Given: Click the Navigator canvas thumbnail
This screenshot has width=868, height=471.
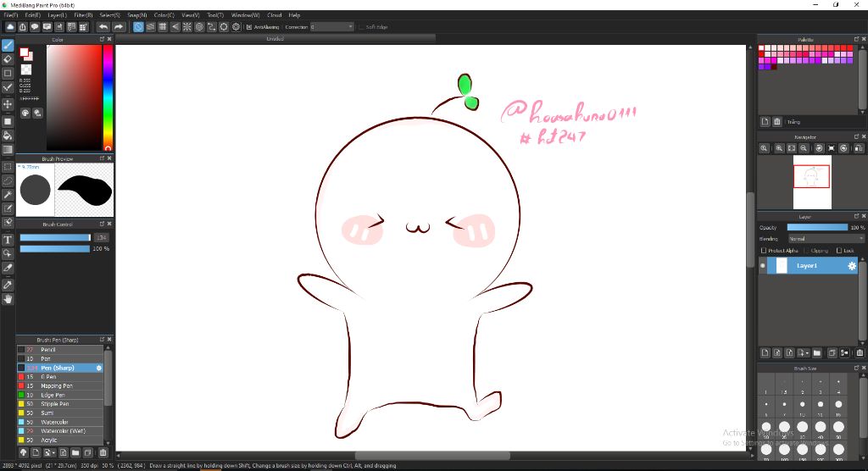Looking at the screenshot, I should [812, 182].
